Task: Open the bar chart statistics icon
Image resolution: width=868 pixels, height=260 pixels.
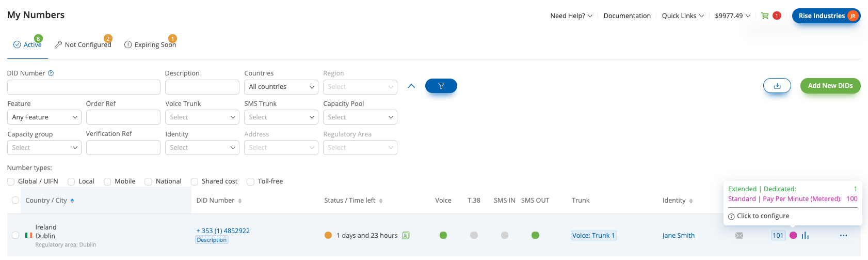Action: point(805,235)
